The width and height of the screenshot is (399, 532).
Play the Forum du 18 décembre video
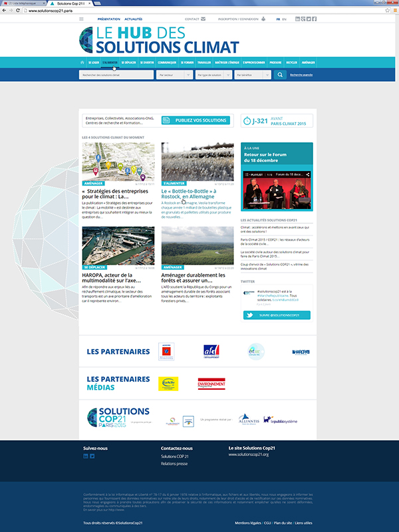coord(277,190)
